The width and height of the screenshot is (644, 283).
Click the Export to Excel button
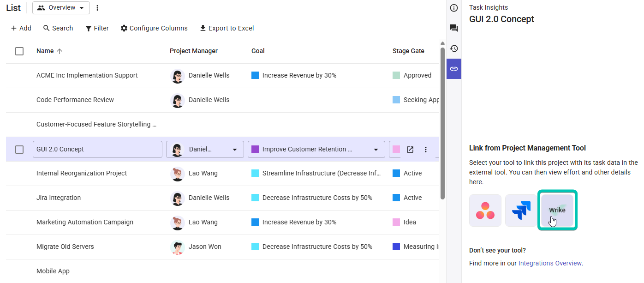coord(227,28)
